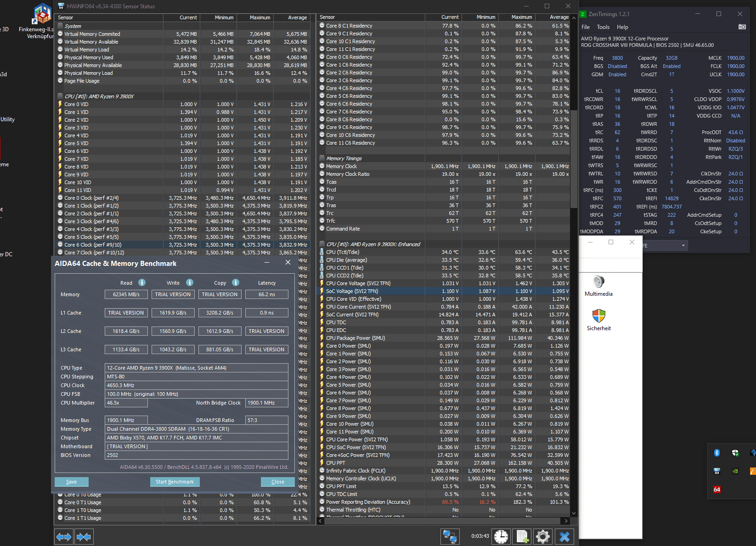Screen dimensions: 756x546
Task: Open NVIDIA tray icon
Action: pos(735,471)
